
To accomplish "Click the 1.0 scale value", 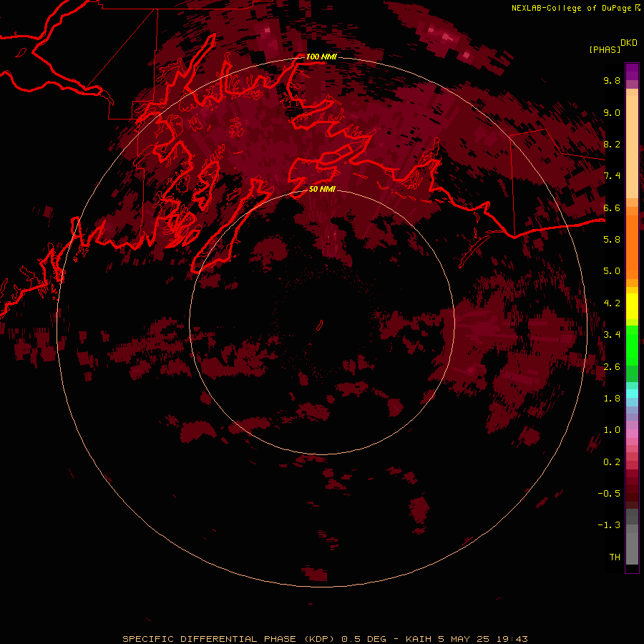I will (x=612, y=430).
